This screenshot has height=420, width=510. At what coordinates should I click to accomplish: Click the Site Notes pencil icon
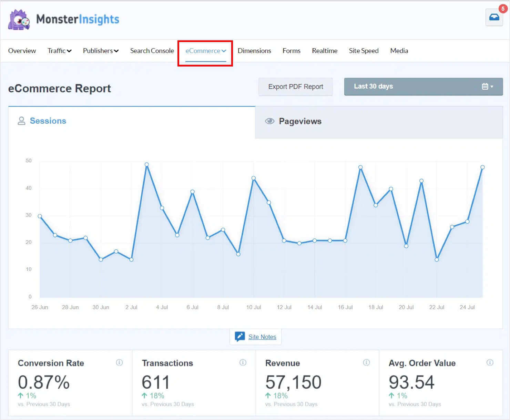[239, 336]
